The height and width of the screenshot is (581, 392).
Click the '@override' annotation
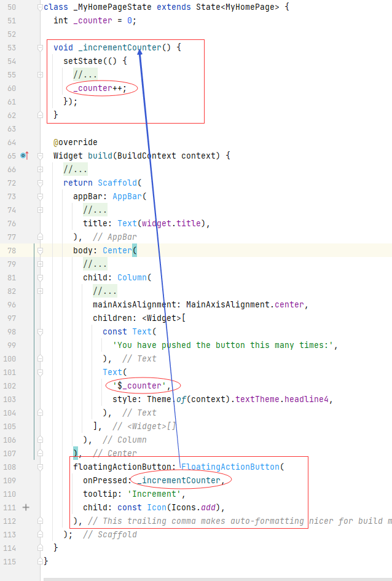point(76,142)
